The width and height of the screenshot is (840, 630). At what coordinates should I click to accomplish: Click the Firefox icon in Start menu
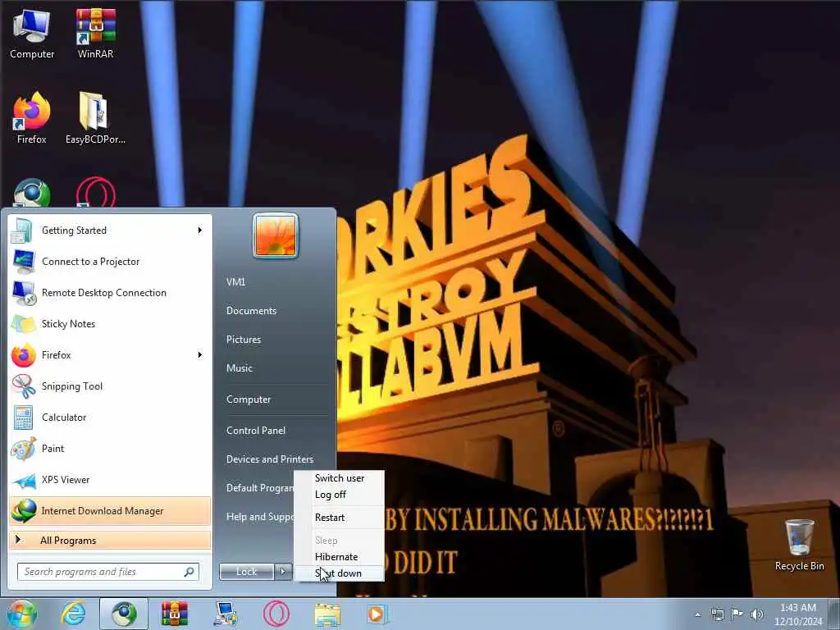tap(23, 355)
